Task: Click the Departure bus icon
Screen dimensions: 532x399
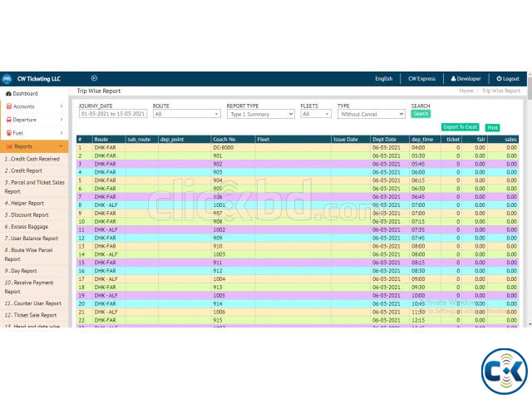Action: click(x=9, y=120)
